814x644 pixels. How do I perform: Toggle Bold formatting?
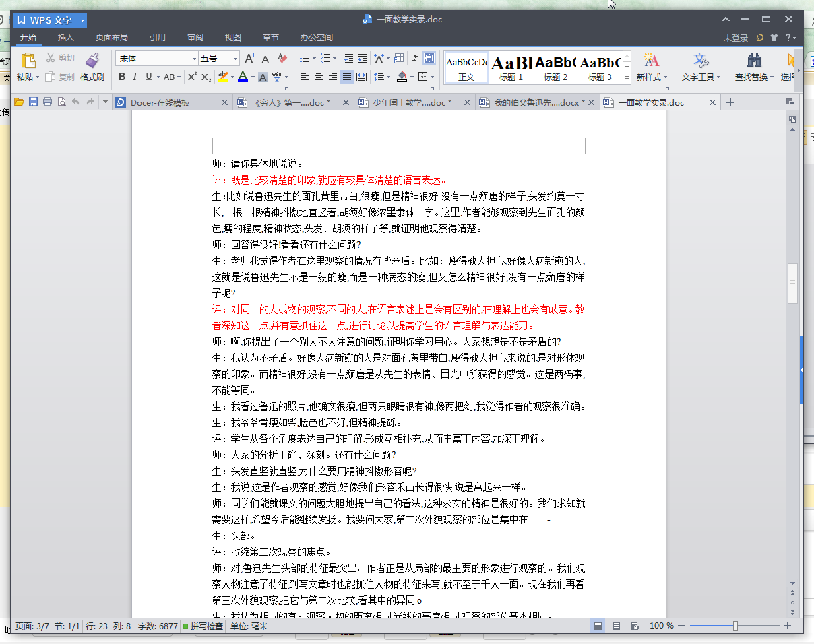(122, 77)
